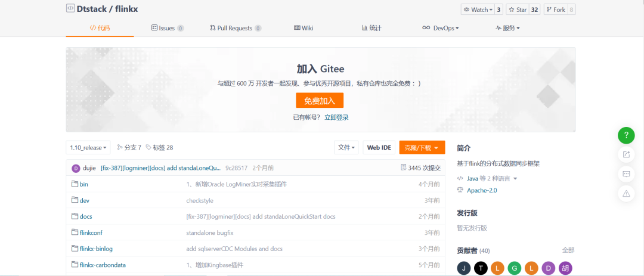Open the flinkconf folder

pos(91,232)
